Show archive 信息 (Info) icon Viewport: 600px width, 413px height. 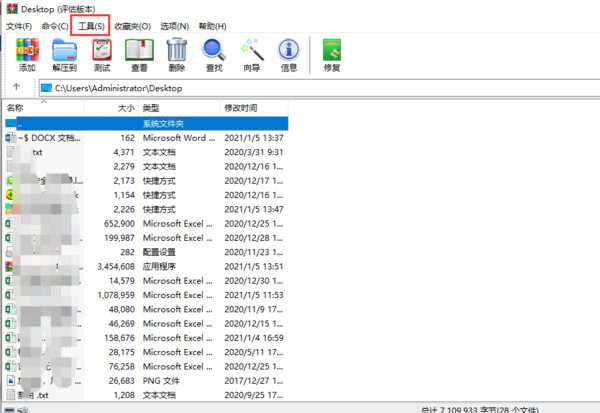(x=289, y=54)
